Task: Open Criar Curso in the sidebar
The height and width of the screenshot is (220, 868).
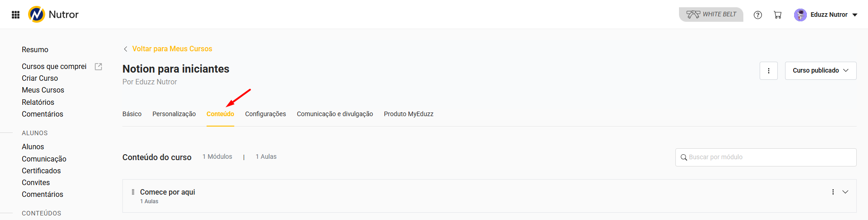Action: coord(40,78)
